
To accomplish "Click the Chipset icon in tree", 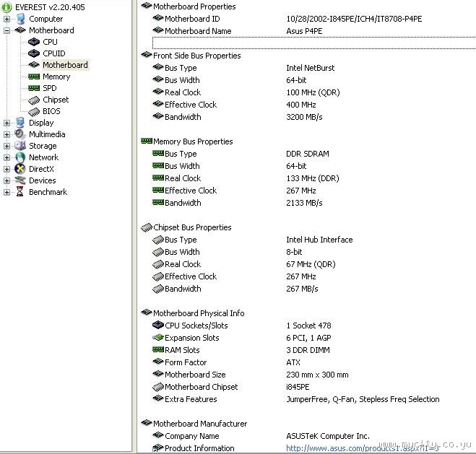I will tap(34, 100).
